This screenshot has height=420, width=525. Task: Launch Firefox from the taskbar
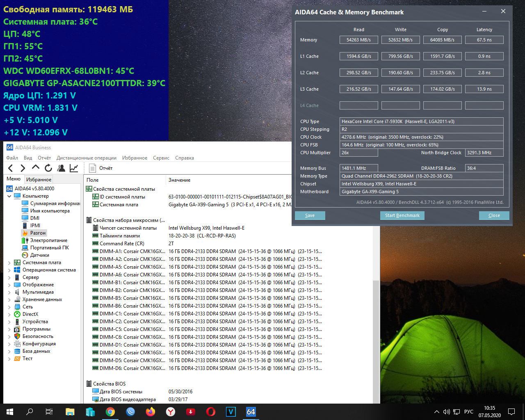pos(151,412)
